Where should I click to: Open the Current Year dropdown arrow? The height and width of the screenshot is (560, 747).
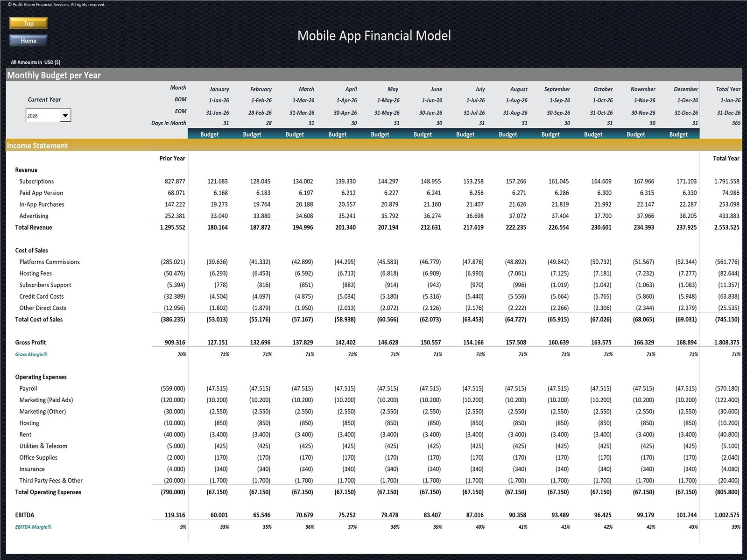(65, 115)
